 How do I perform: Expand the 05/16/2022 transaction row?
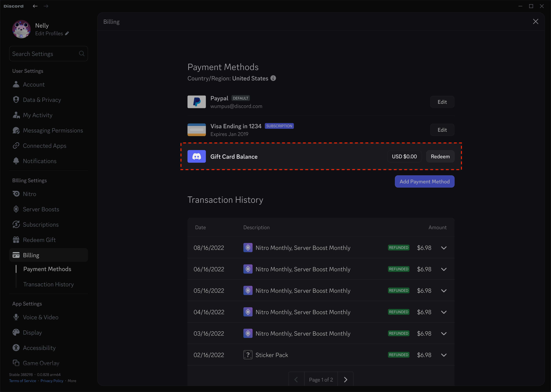tap(444, 291)
